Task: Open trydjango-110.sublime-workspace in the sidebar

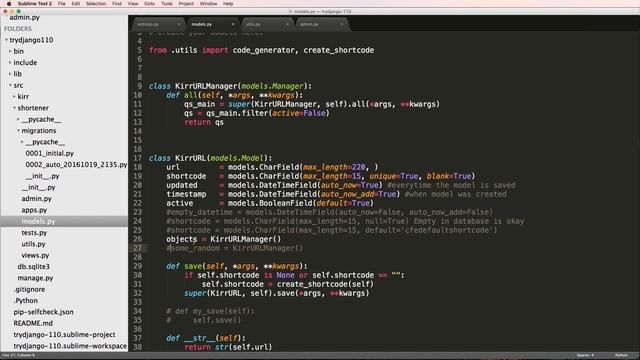Action: point(70,346)
